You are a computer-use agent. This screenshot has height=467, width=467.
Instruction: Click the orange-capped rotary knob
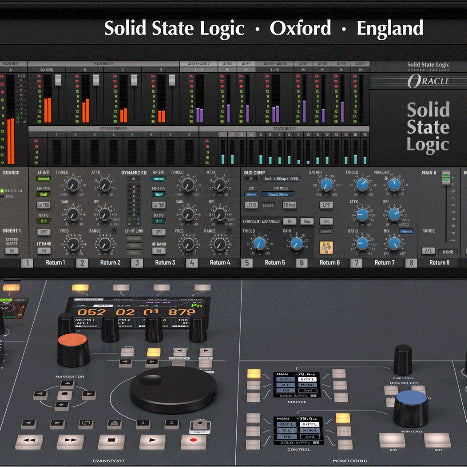pyautogui.click(x=73, y=350)
